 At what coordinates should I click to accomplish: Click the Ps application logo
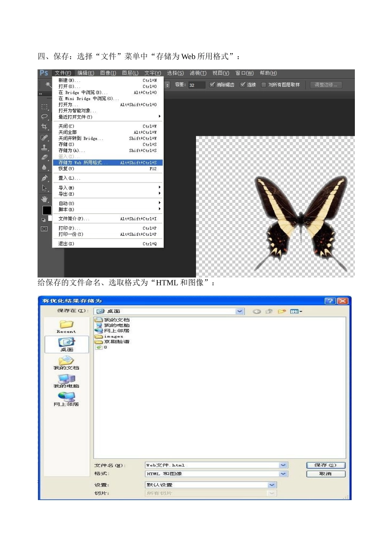[44, 73]
